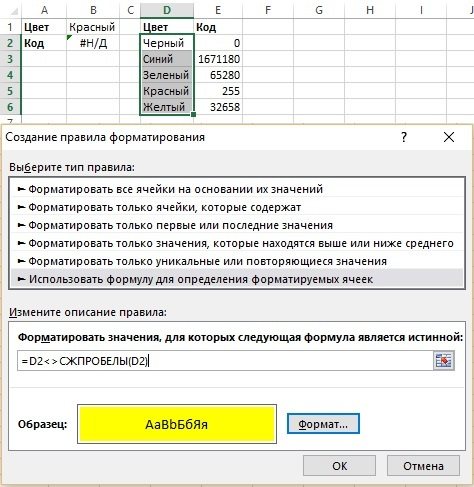Select row 3 header
474x487 pixels.
click(10, 59)
